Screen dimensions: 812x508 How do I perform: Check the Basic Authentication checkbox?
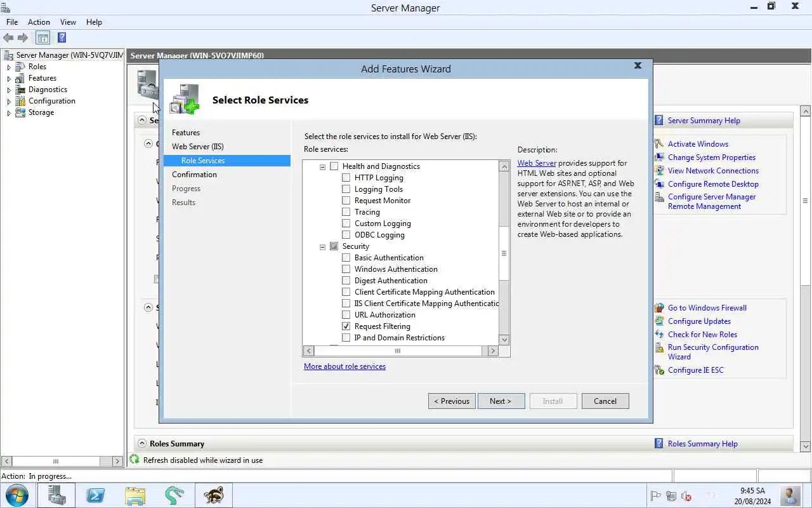pos(346,258)
